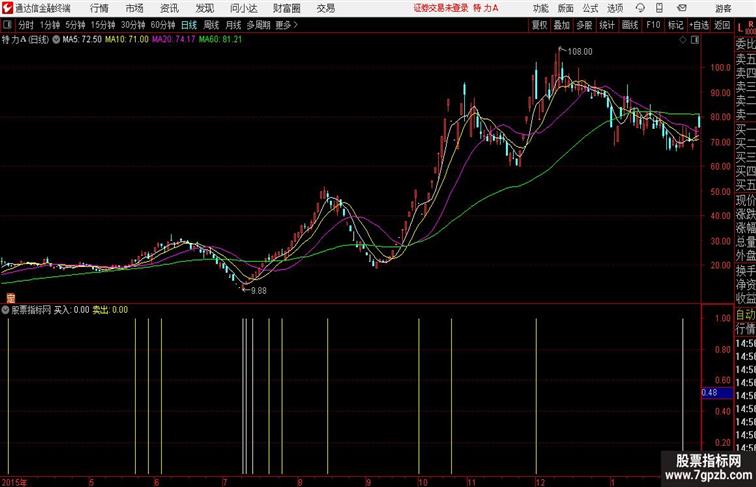Open the 行情 menu
Viewport: 756px width, 487px height.
point(99,8)
